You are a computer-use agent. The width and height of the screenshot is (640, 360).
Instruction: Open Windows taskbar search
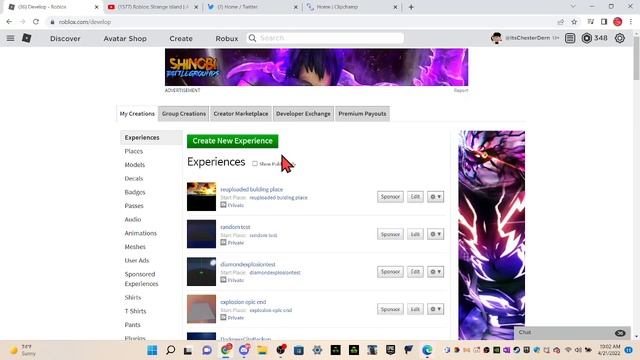click(171, 350)
